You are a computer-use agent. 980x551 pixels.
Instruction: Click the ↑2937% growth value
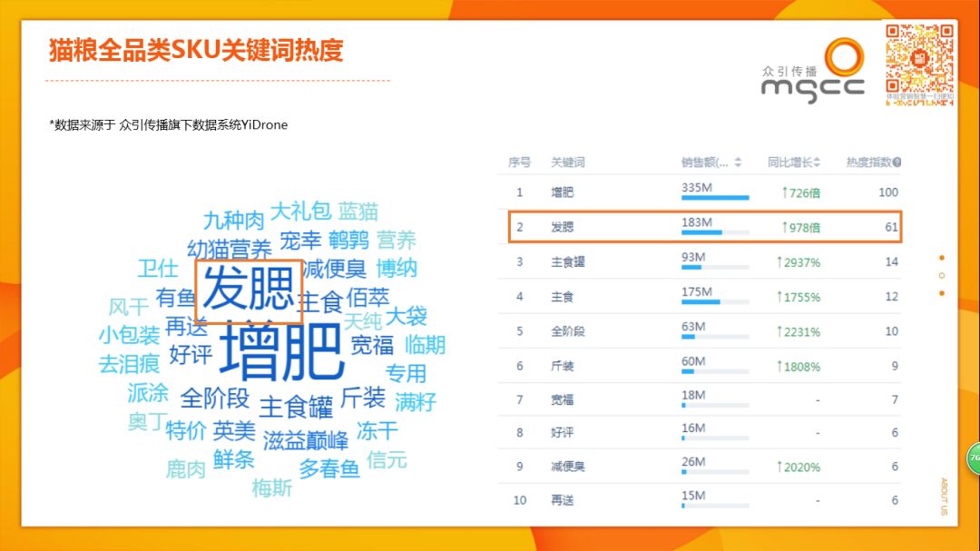(x=799, y=262)
